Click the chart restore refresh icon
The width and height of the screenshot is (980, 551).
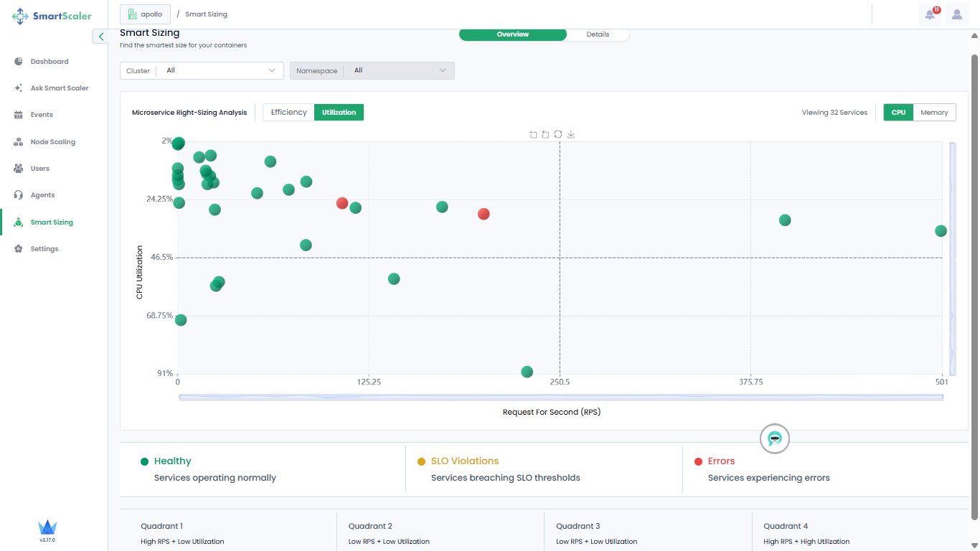click(558, 134)
